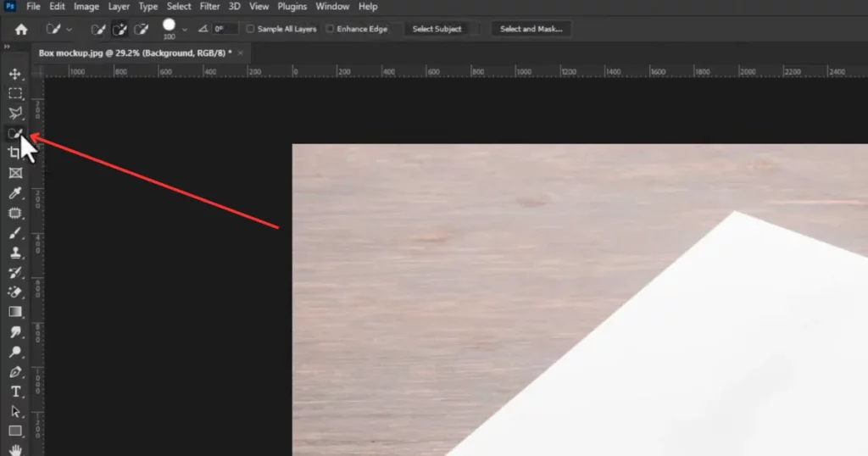Expand the collapsed toolbar double arrows
This screenshot has height=456, width=868.
click(x=7, y=47)
